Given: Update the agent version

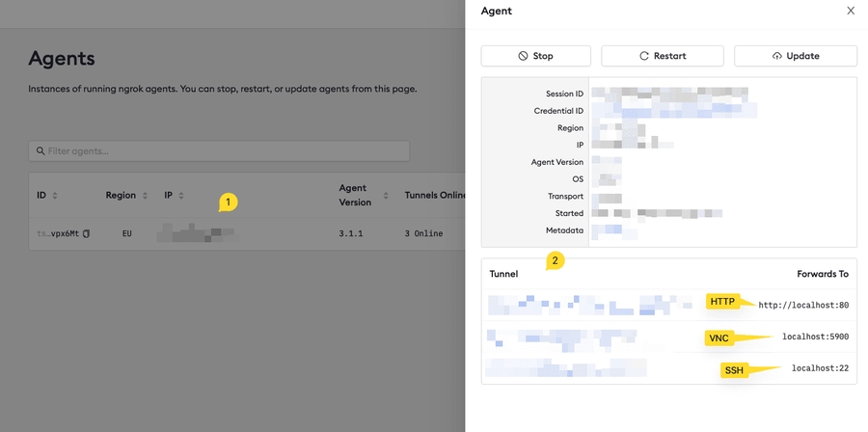Looking at the screenshot, I should click(x=795, y=56).
